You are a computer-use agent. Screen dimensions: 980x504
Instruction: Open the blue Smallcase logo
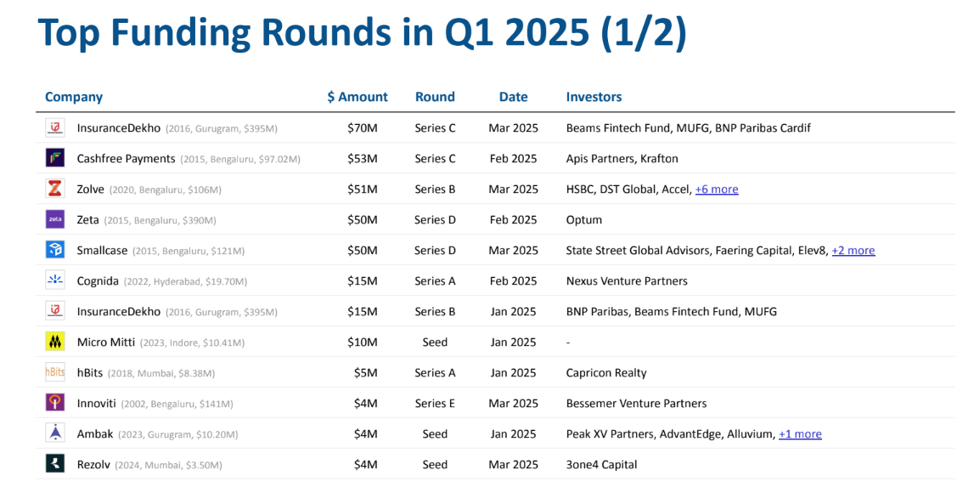[x=55, y=250]
